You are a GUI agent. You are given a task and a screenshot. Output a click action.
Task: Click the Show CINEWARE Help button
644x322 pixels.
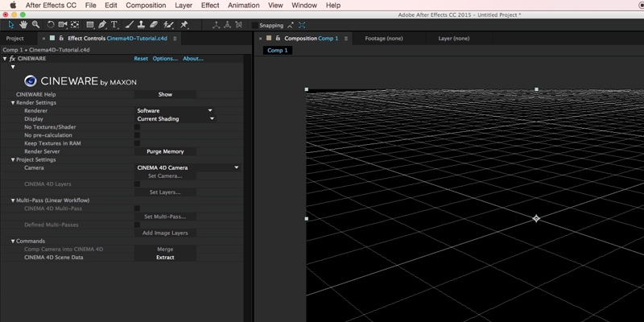[x=165, y=94]
